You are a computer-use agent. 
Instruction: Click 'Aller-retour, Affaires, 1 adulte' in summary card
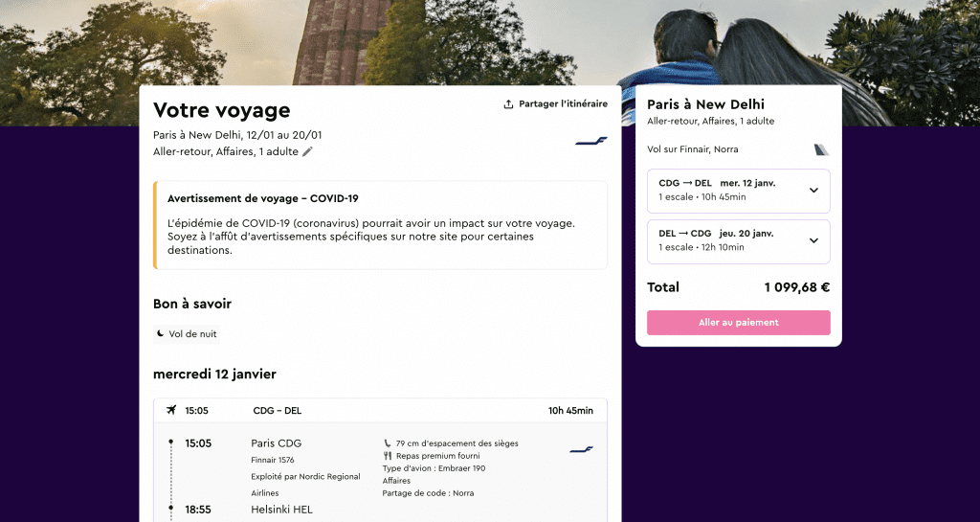(x=711, y=122)
